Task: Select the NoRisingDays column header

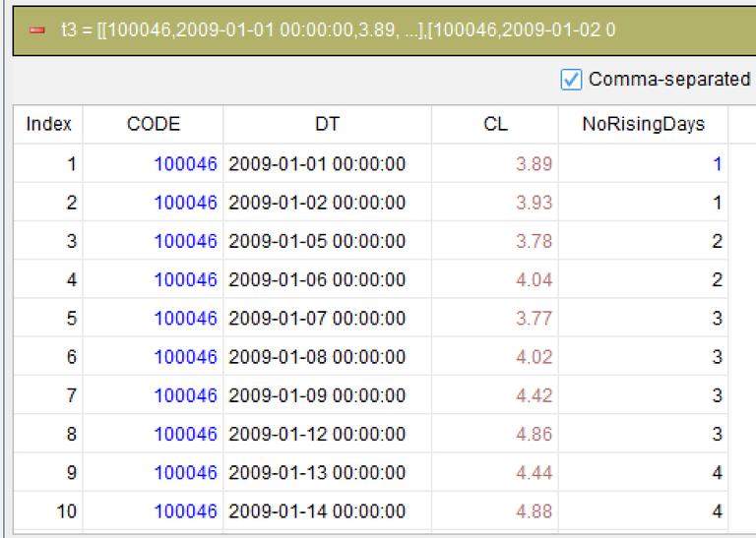Action: pos(643,124)
